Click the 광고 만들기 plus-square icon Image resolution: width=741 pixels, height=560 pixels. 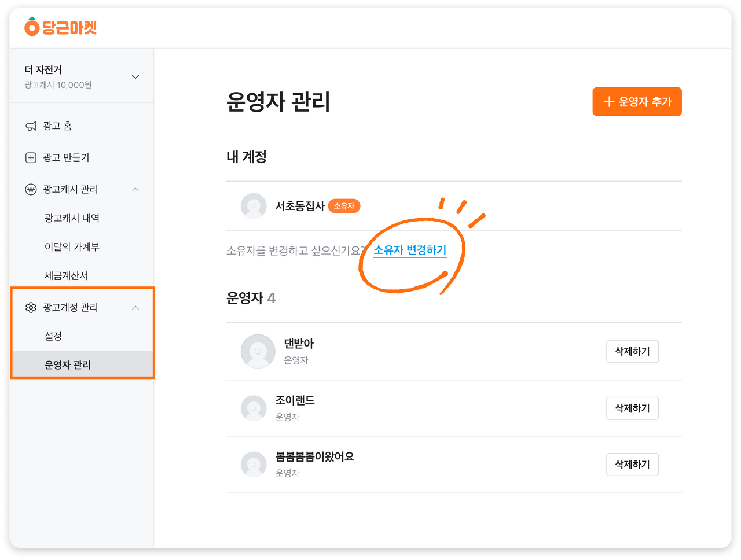tap(31, 157)
